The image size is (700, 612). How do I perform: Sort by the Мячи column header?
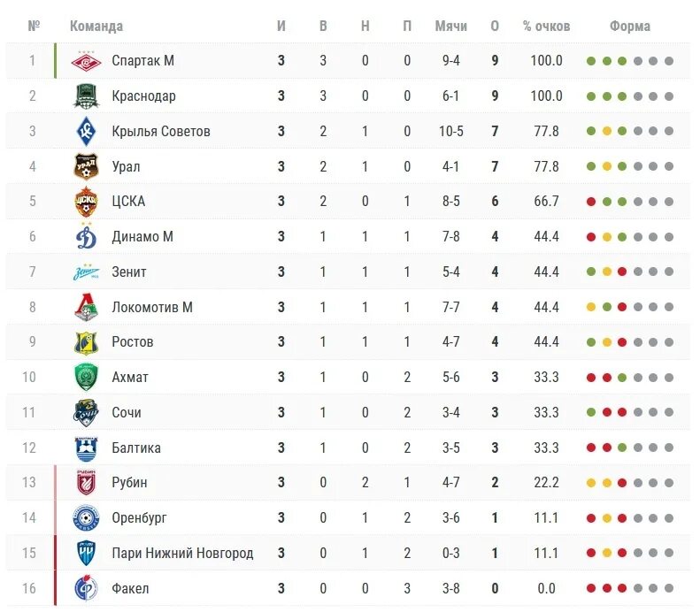pos(451,26)
